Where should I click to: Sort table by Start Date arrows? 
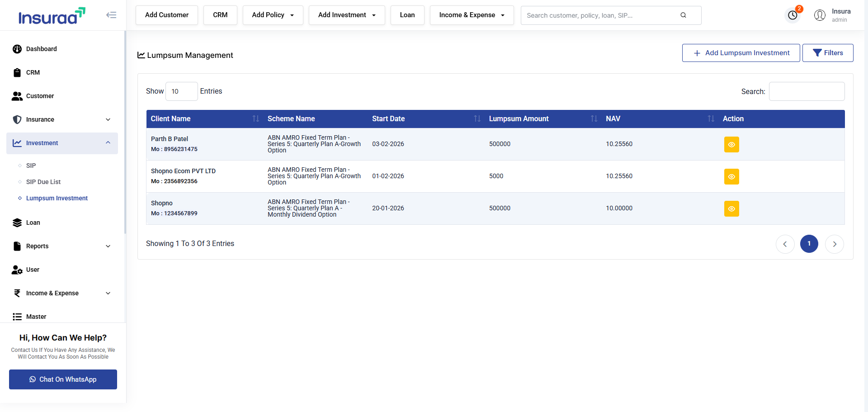(477, 118)
